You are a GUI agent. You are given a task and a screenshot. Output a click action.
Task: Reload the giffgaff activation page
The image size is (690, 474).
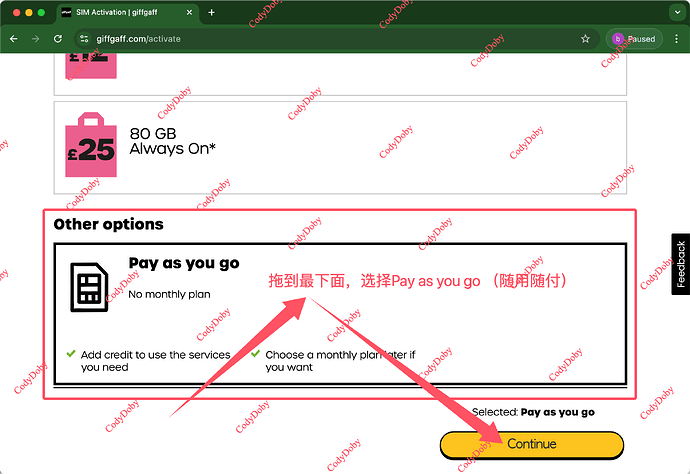click(x=58, y=39)
